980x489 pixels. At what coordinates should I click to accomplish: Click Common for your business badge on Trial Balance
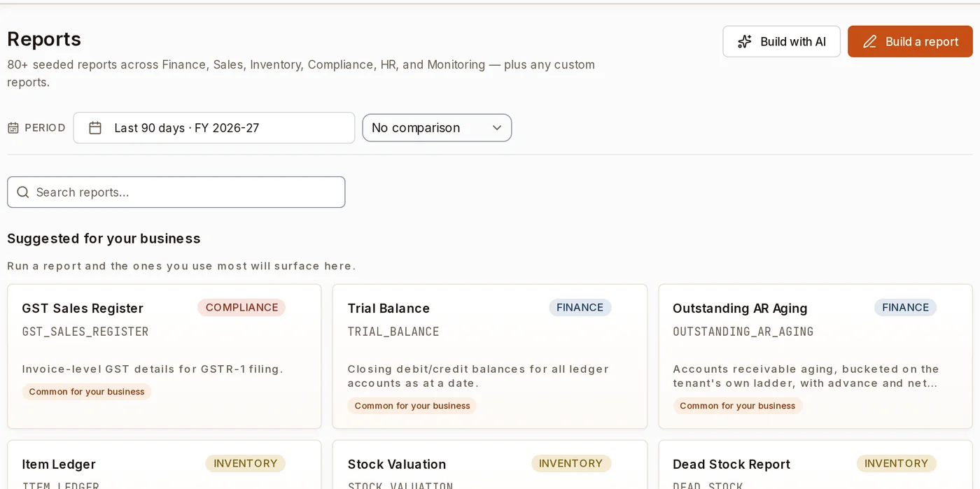tap(412, 406)
